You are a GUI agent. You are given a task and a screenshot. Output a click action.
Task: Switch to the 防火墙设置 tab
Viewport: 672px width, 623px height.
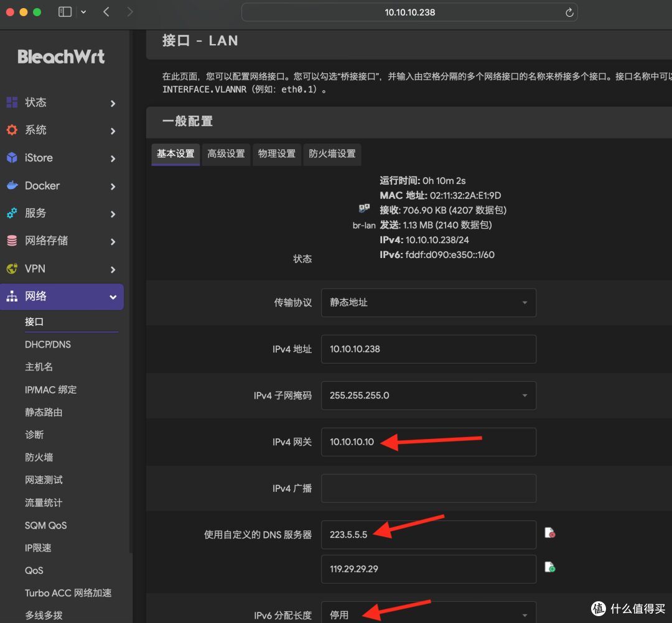click(332, 154)
